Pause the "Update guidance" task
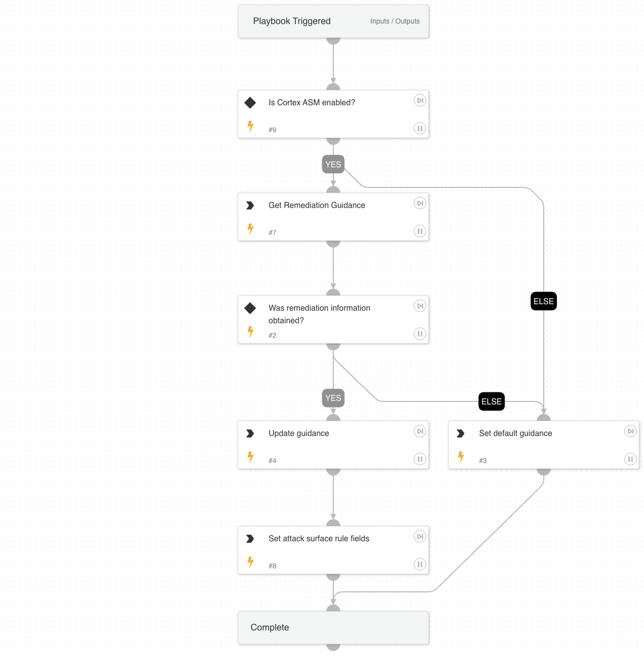 pos(419,459)
